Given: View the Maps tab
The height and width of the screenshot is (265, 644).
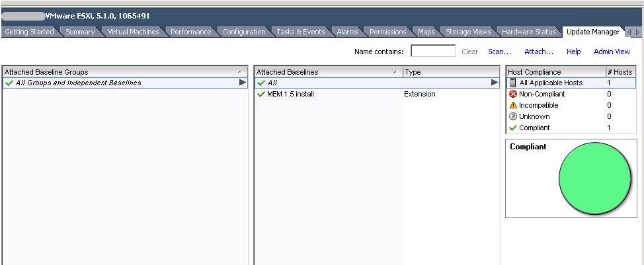Looking at the screenshot, I should (426, 32).
